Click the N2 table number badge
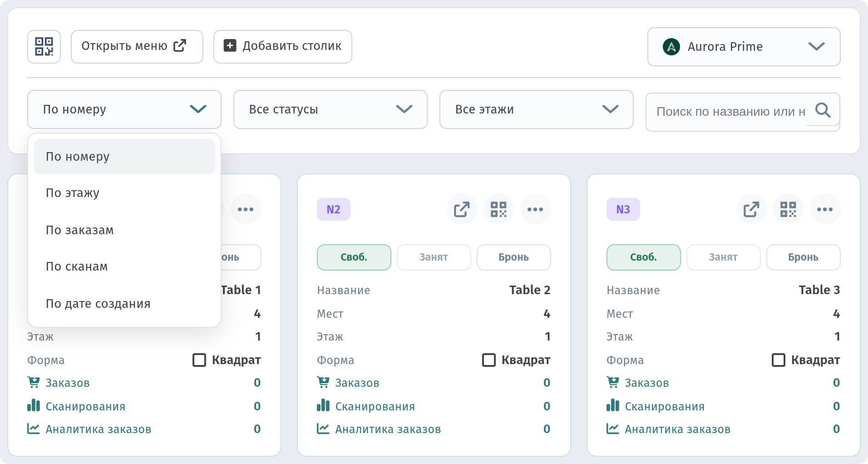The height and width of the screenshot is (464, 868). click(x=334, y=209)
